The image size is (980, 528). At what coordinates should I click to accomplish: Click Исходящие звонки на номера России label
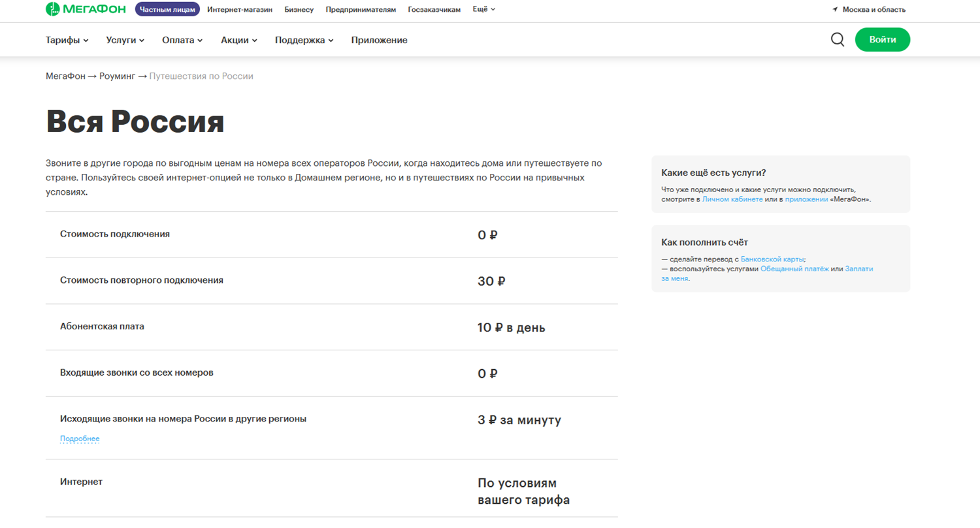[x=183, y=419]
